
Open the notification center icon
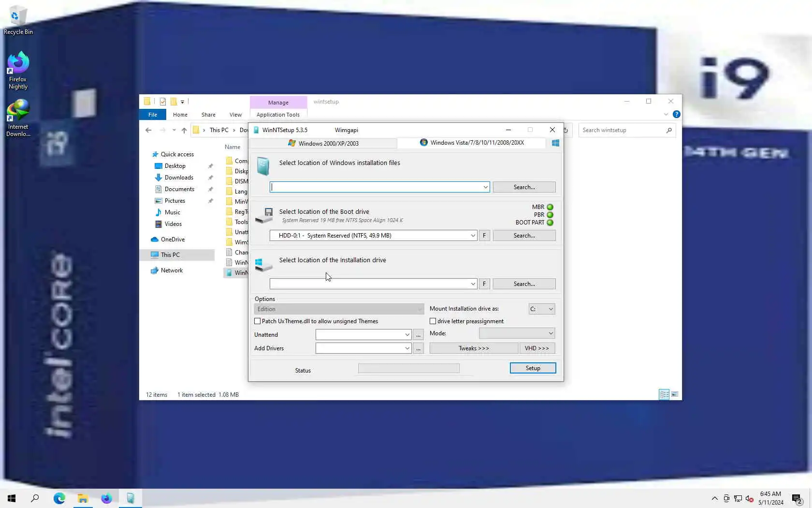click(x=797, y=499)
